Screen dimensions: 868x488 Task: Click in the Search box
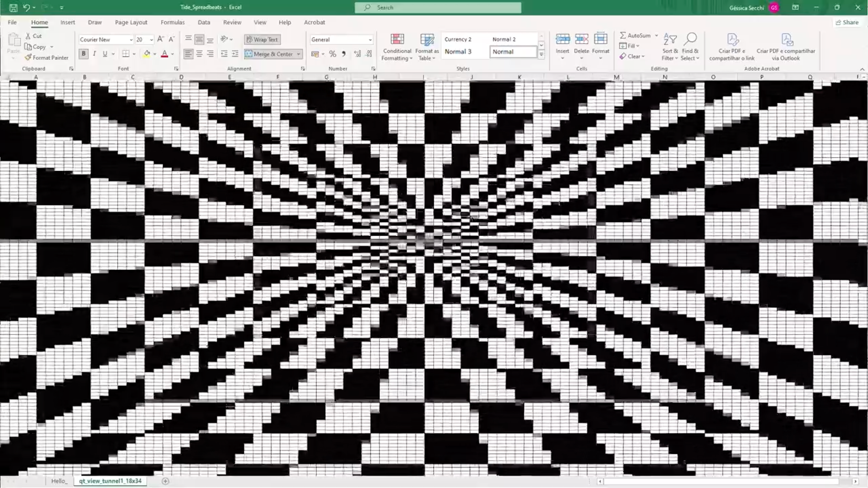tap(438, 8)
